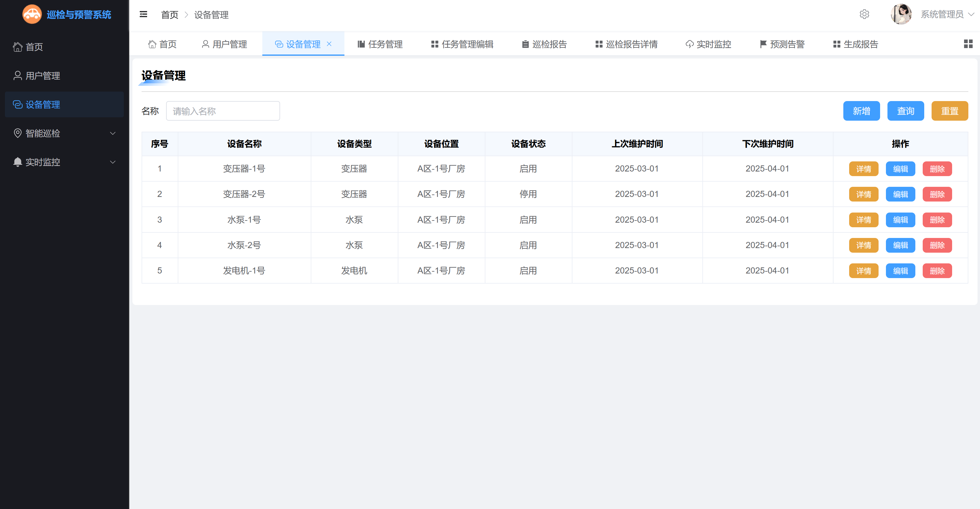Close the 设备管理 tab with X
Screen dimensions: 980x509
tap(329, 44)
